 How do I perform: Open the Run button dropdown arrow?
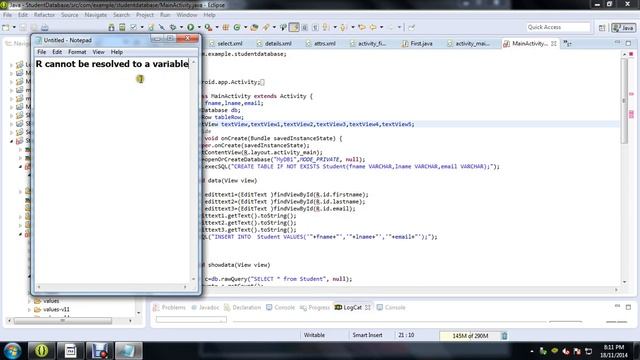(199, 27)
